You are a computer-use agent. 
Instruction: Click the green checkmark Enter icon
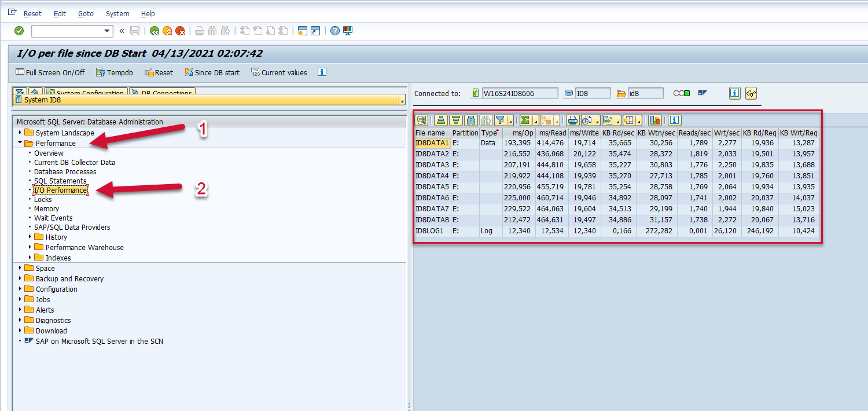[x=19, y=31]
